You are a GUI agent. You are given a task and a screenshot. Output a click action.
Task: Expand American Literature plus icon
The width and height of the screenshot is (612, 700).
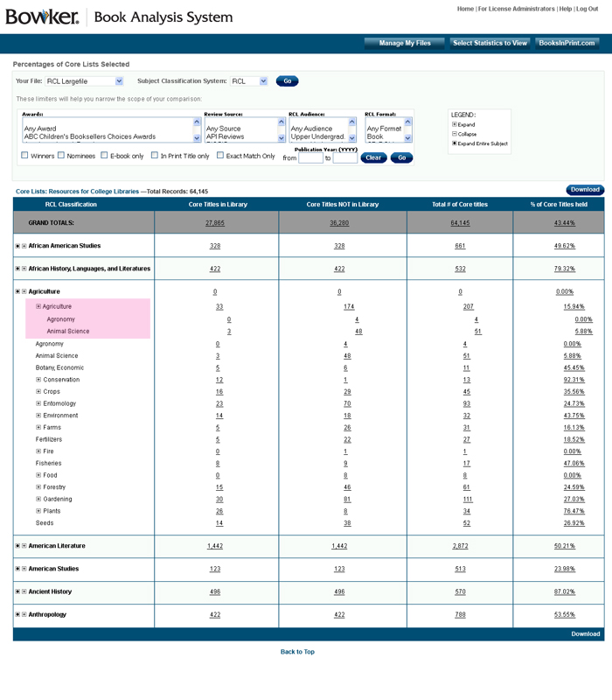pos(24,546)
